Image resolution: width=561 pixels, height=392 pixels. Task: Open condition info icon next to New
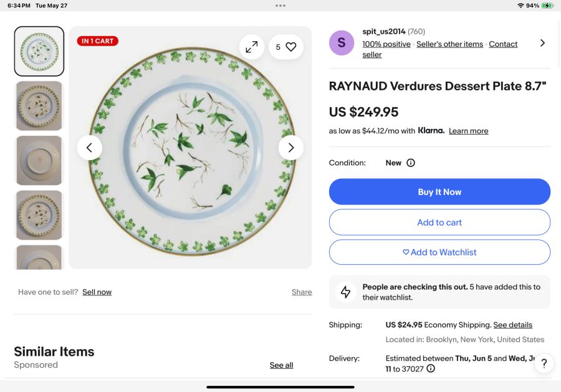point(411,163)
